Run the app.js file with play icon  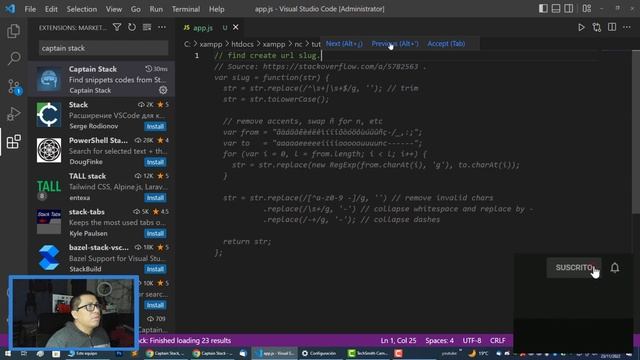(581, 27)
